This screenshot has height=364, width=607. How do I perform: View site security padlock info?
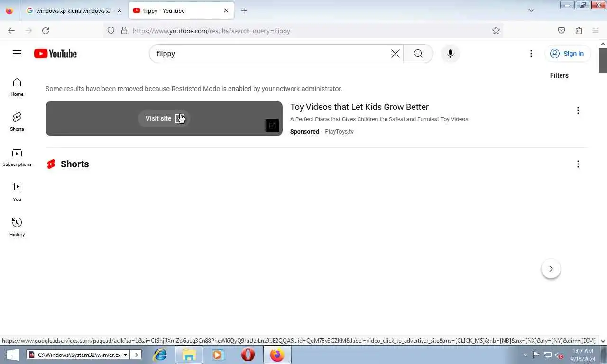click(x=124, y=31)
